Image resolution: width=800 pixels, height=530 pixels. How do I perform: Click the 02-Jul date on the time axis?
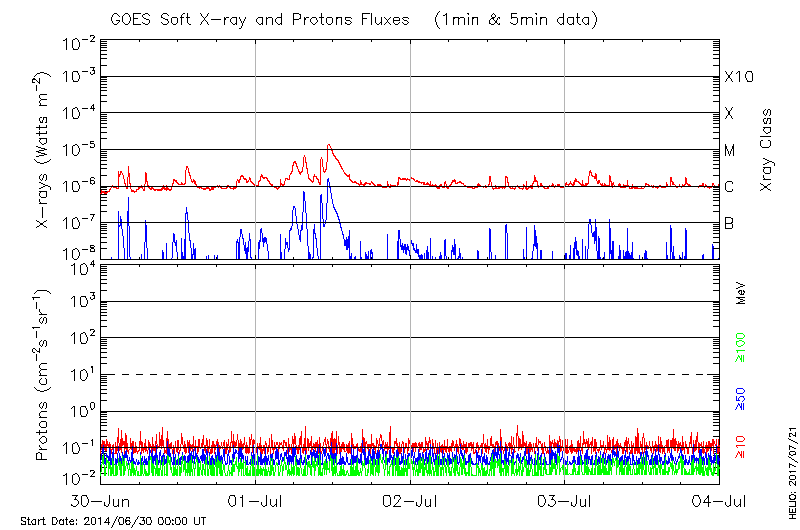pos(410,500)
